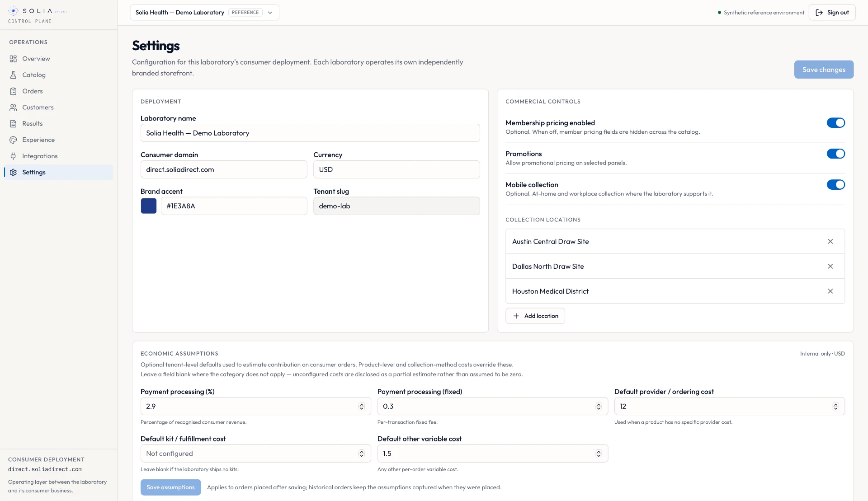Click the plus icon for Add location

pos(516,316)
